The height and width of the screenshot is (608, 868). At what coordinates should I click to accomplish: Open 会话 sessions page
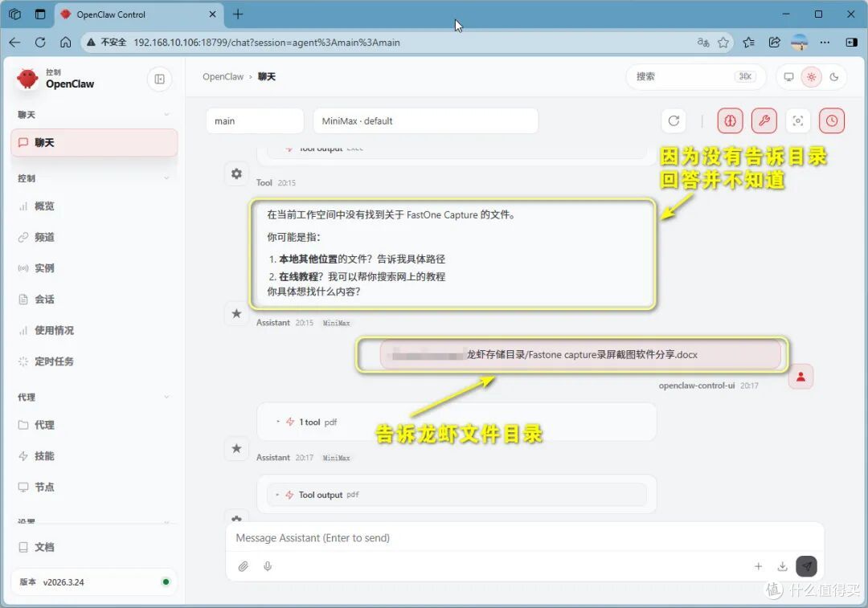(x=94, y=300)
